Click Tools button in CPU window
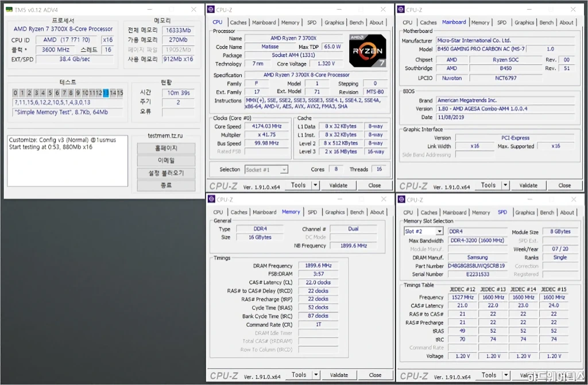Screen dimensions: 588x385 (x=299, y=185)
